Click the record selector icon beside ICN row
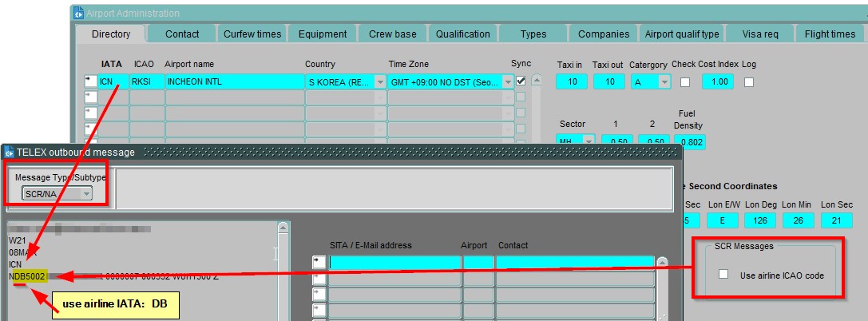 90,81
